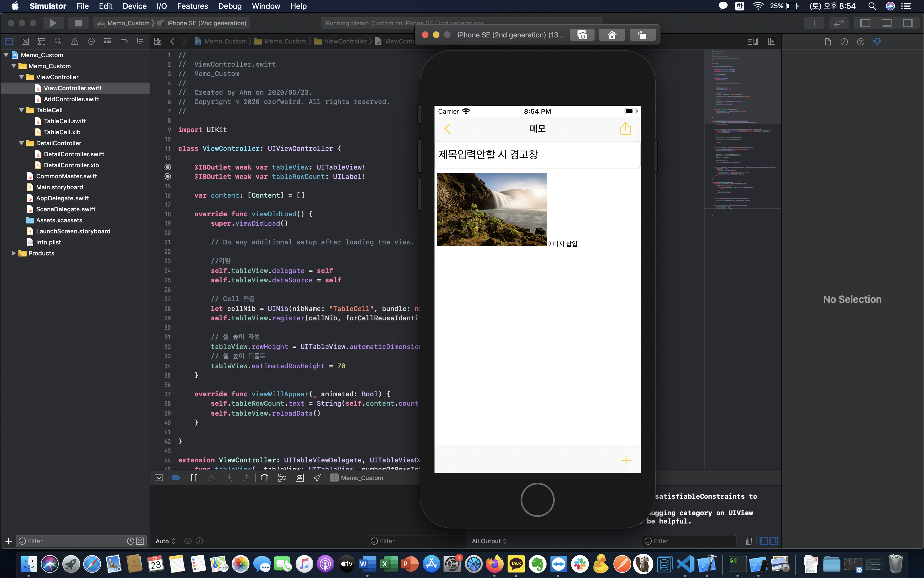The image size is (924, 578).
Task: Click the related items grid icon
Action: point(158,41)
